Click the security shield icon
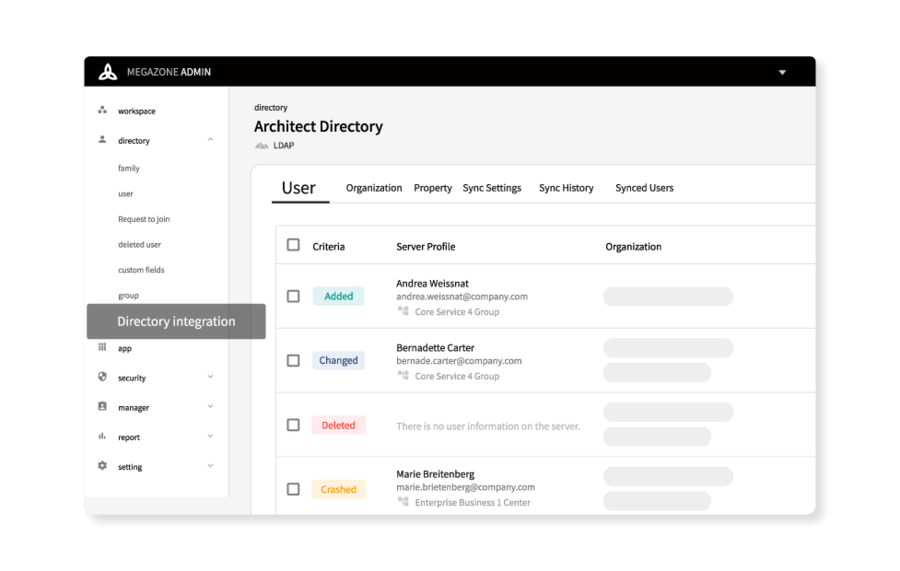Viewport: 900px width, 571px height. click(102, 377)
